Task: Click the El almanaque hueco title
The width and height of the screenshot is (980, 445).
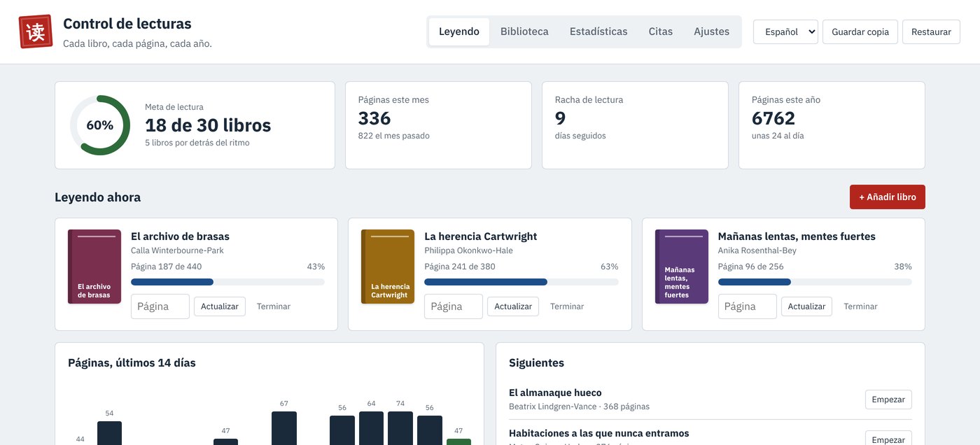Action: pos(555,393)
